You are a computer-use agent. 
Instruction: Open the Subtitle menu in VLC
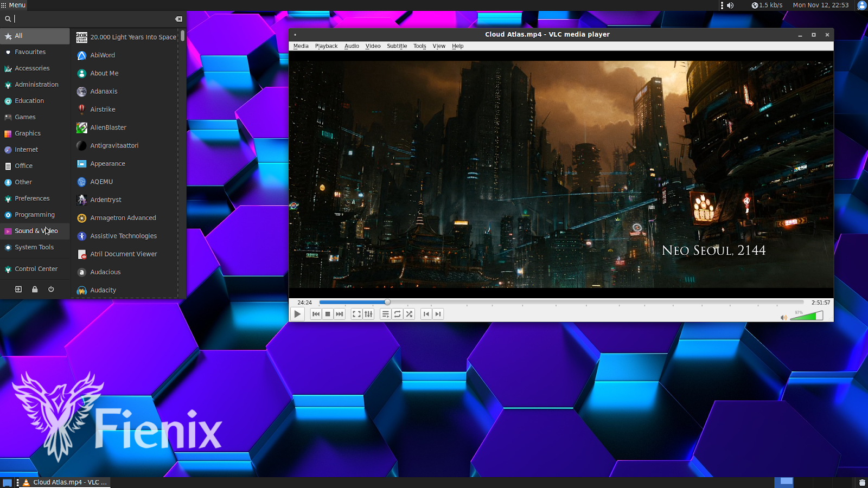[397, 46]
